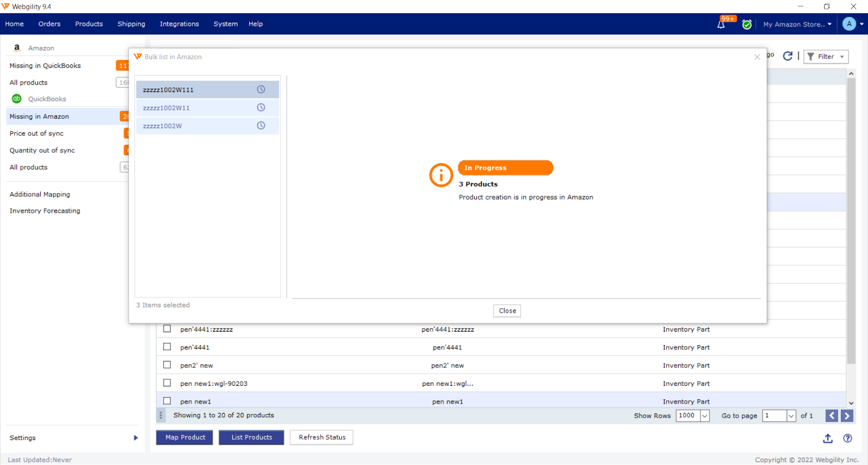The width and height of the screenshot is (868, 465).
Task: Check the box for pen new1
Action: tap(167, 401)
